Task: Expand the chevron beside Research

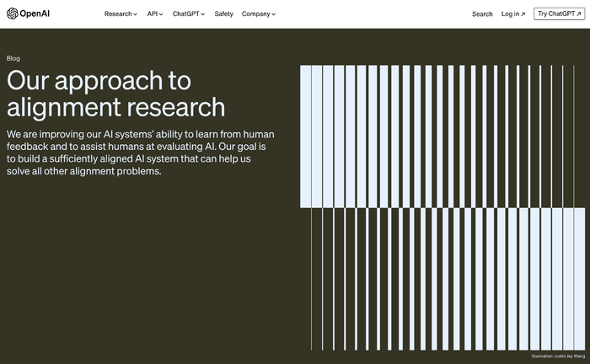Action: (136, 14)
